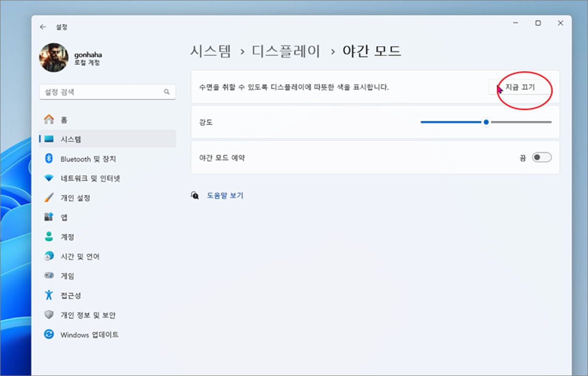The height and width of the screenshot is (376, 588).
Task: Minimize the Settings window
Action: click(x=516, y=23)
